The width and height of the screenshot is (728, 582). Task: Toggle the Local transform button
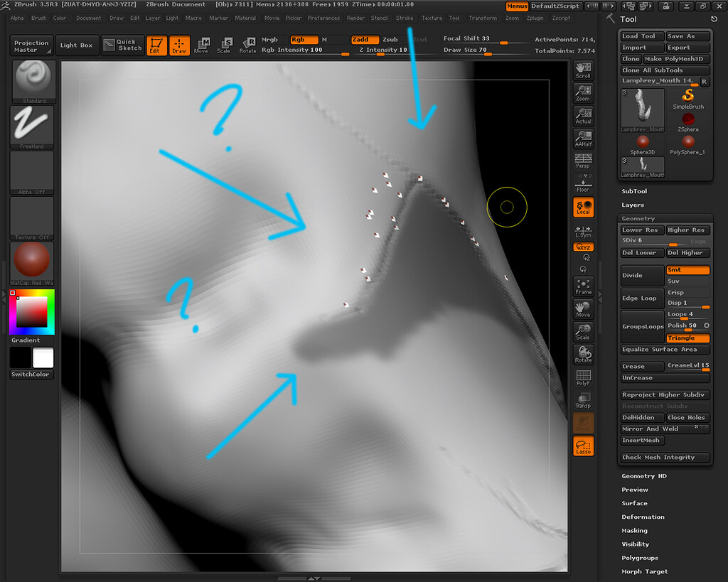click(583, 207)
